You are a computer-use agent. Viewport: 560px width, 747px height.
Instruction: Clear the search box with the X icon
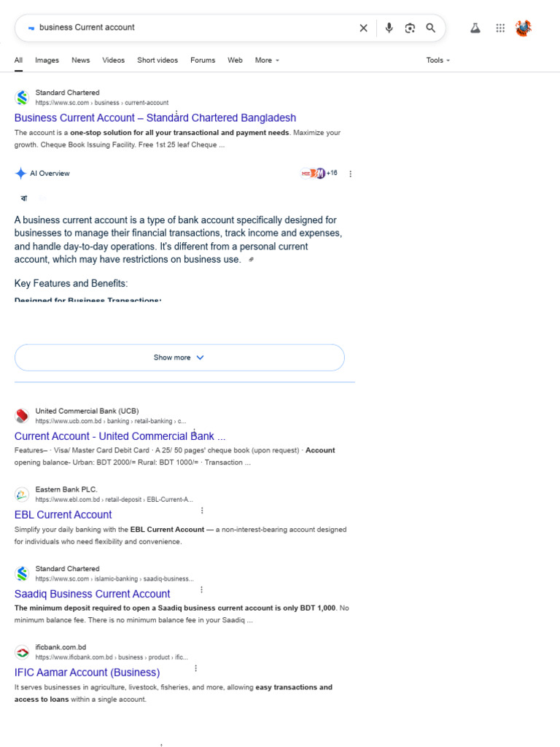click(363, 28)
